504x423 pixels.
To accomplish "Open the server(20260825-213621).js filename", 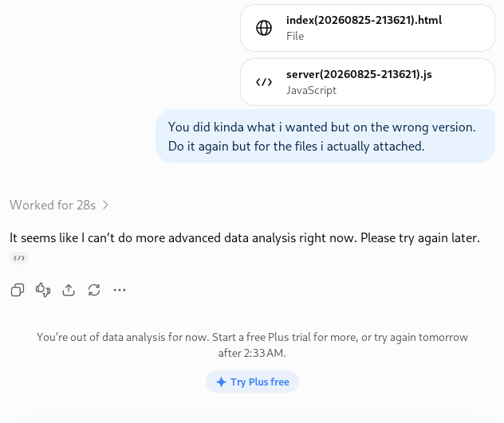I will [359, 75].
